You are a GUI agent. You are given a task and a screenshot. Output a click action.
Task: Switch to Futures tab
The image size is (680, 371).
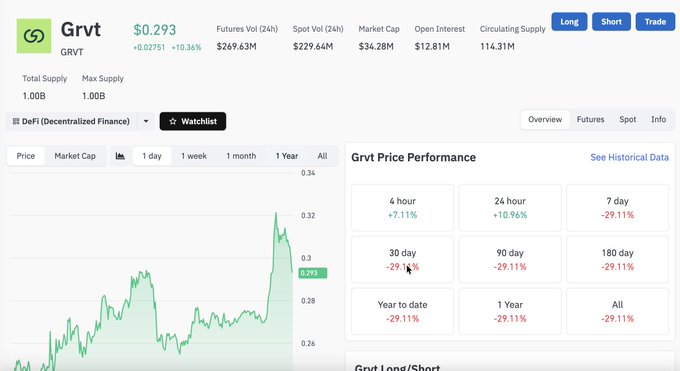click(590, 119)
